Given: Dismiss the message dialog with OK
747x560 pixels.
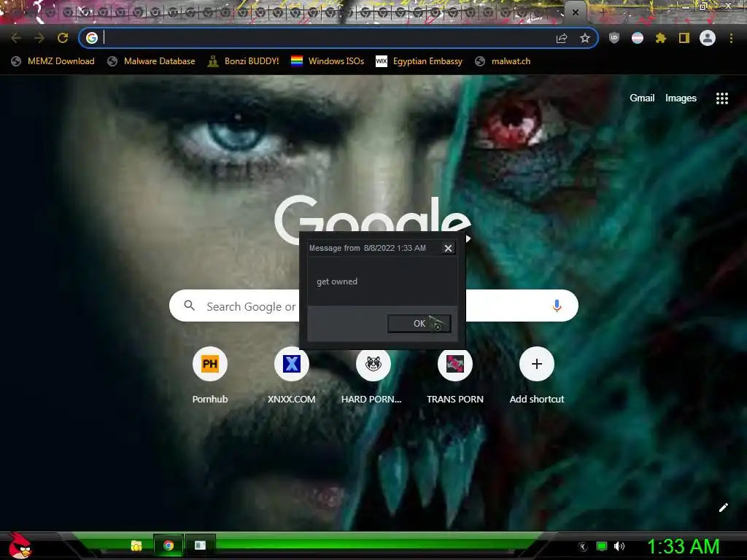Looking at the screenshot, I should [419, 323].
